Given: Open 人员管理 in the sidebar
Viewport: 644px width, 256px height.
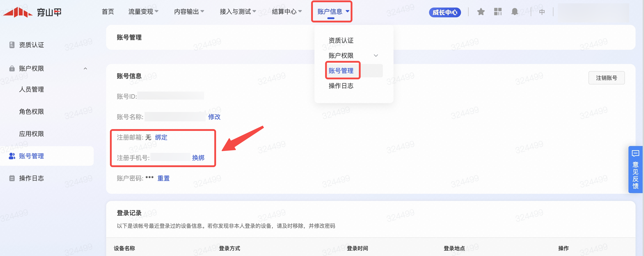Looking at the screenshot, I should tap(32, 89).
